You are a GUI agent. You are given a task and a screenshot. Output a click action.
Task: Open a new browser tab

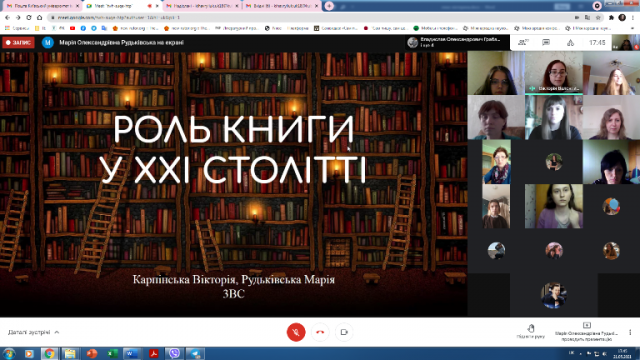pos(329,6)
